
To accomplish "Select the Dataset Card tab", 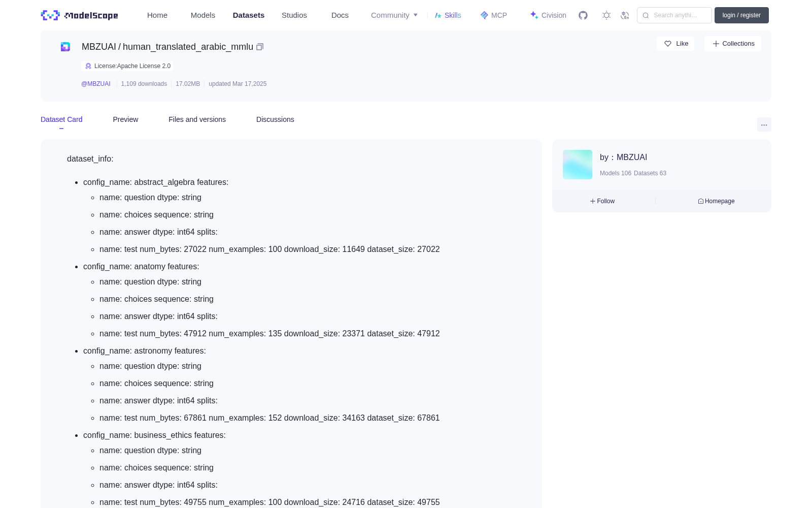I will point(61,119).
